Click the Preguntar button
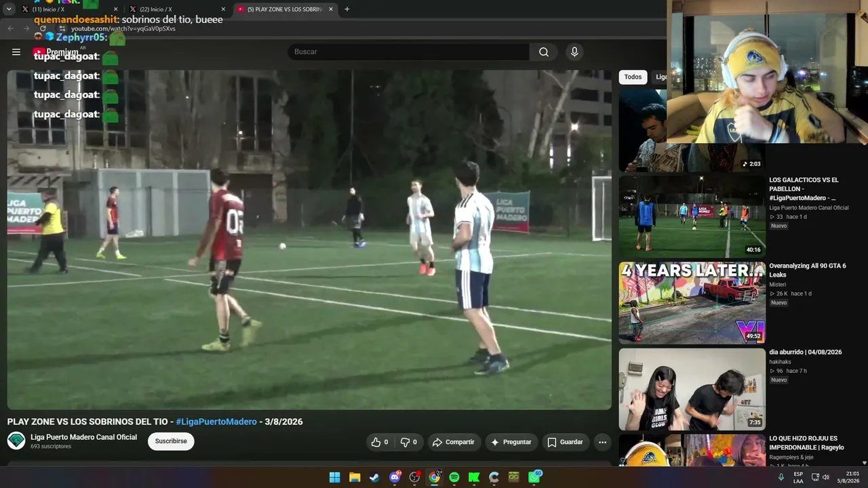The height and width of the screenshot is (488, 868). click(511, 442)
